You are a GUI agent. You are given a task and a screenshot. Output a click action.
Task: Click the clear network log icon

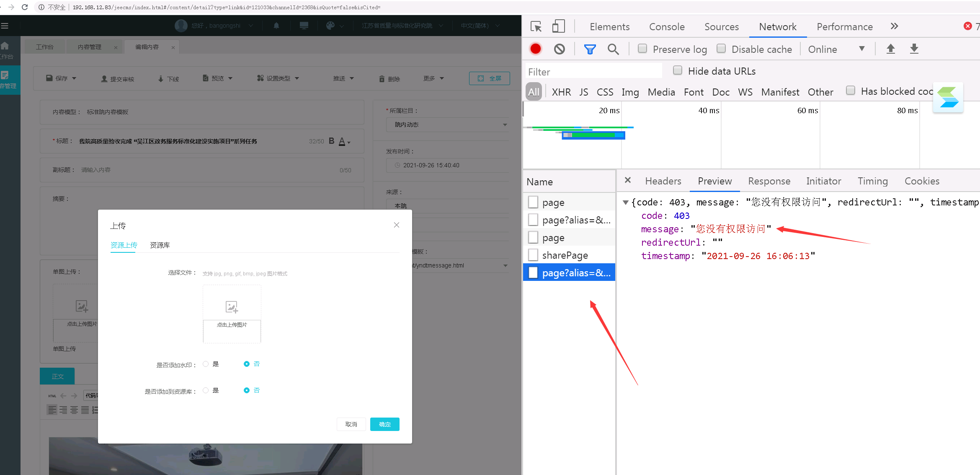(x=559, y=49)
